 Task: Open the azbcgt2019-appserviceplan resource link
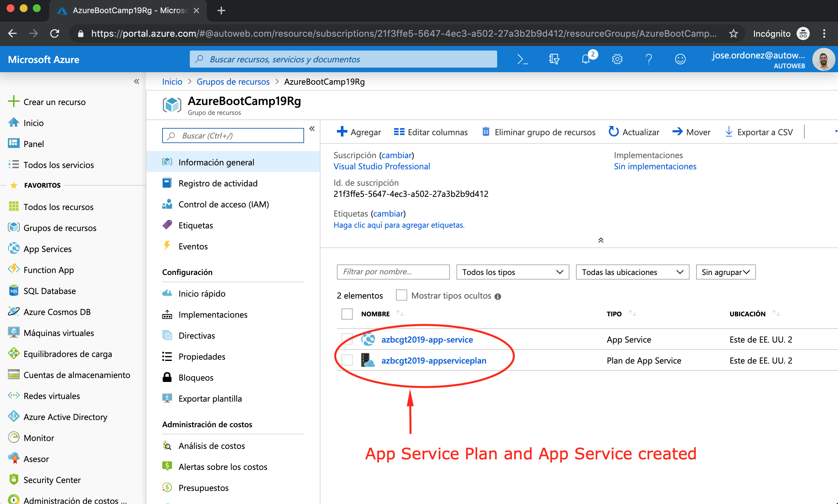(x=433, y=360)
